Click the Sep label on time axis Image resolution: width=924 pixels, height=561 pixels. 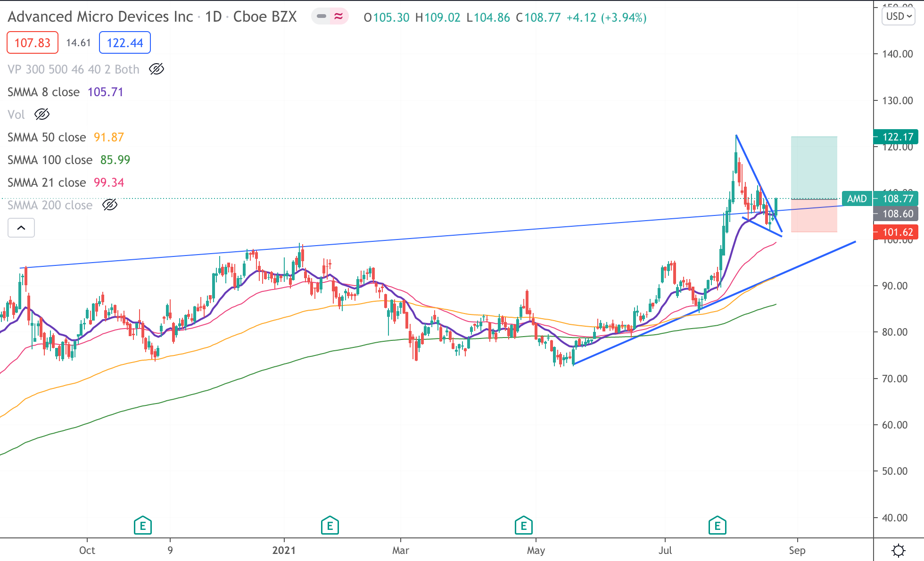(797, 550)
